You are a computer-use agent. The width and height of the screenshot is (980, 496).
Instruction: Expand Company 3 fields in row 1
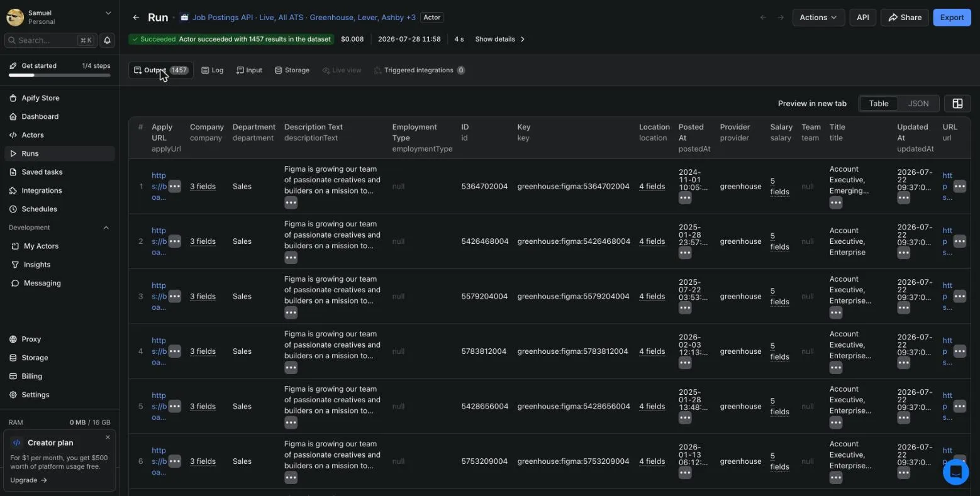point(203,187)
